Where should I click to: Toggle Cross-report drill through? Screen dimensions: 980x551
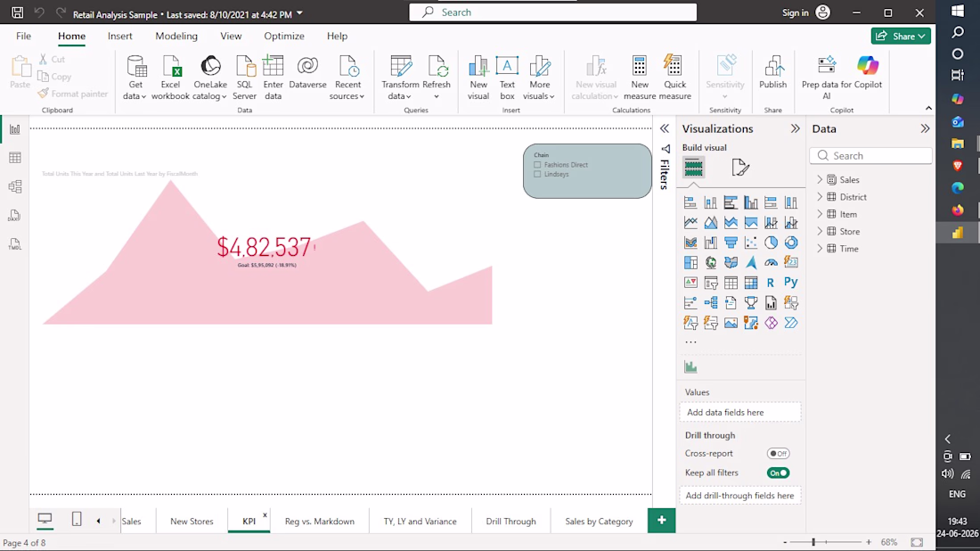(x=778, y=454)
